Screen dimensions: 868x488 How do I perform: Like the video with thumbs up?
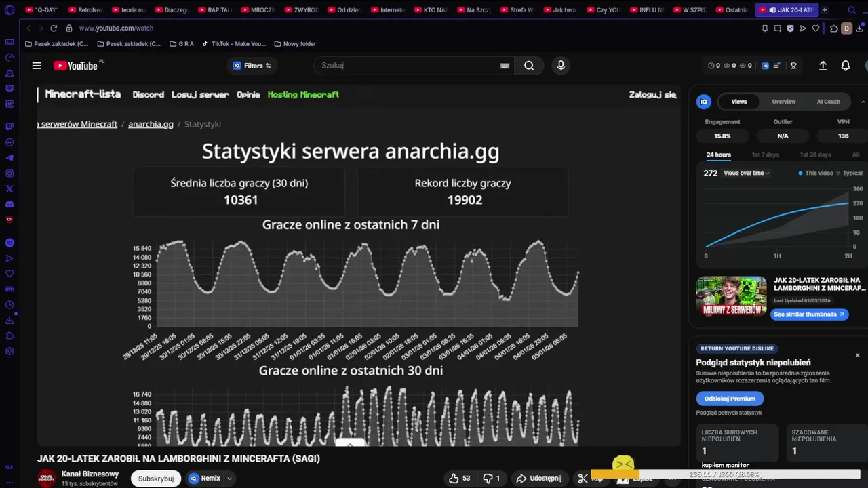coord(459,478)
